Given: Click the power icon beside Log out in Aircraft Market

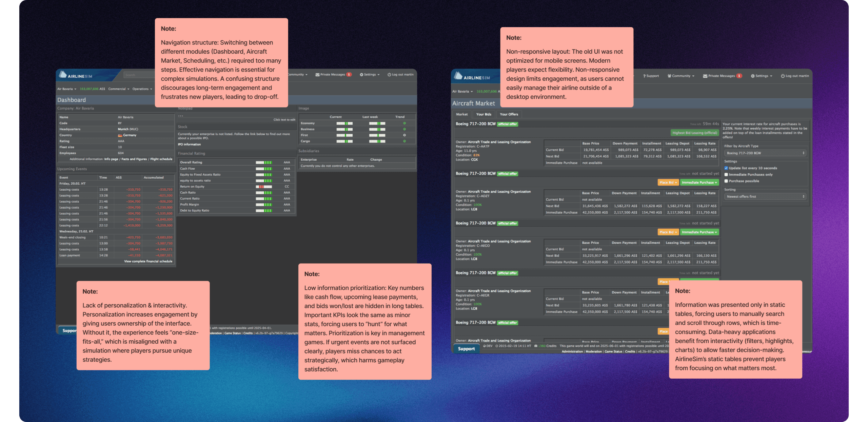Looking at the screenshot, I should (x=783, y=76).
